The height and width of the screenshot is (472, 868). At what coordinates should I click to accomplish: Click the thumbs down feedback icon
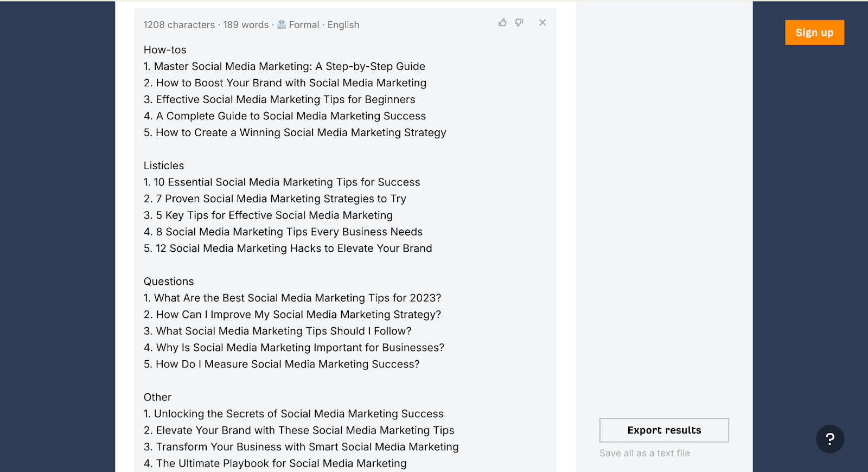pyautogui.click(x=519, y=23)
